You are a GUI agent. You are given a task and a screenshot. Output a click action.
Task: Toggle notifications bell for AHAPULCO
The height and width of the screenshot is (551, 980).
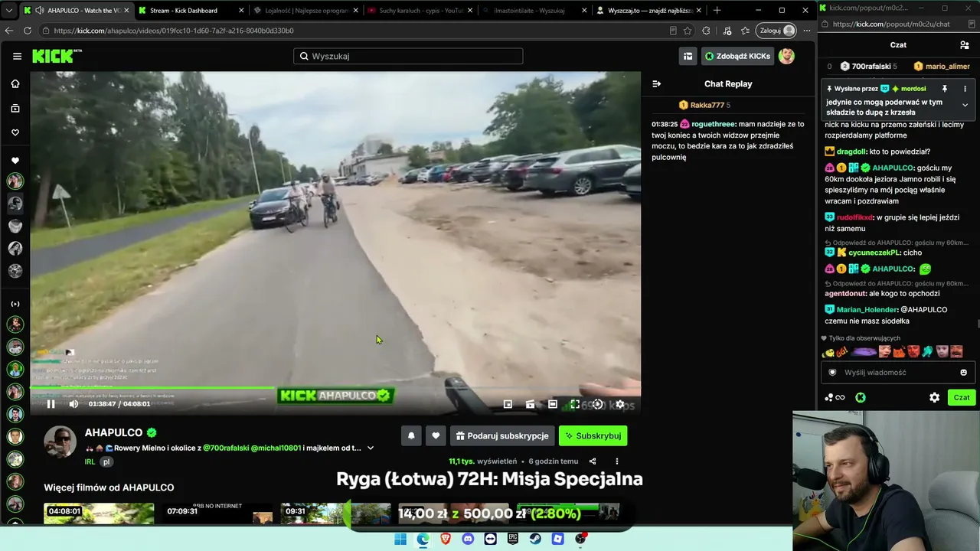pos(411,435)
